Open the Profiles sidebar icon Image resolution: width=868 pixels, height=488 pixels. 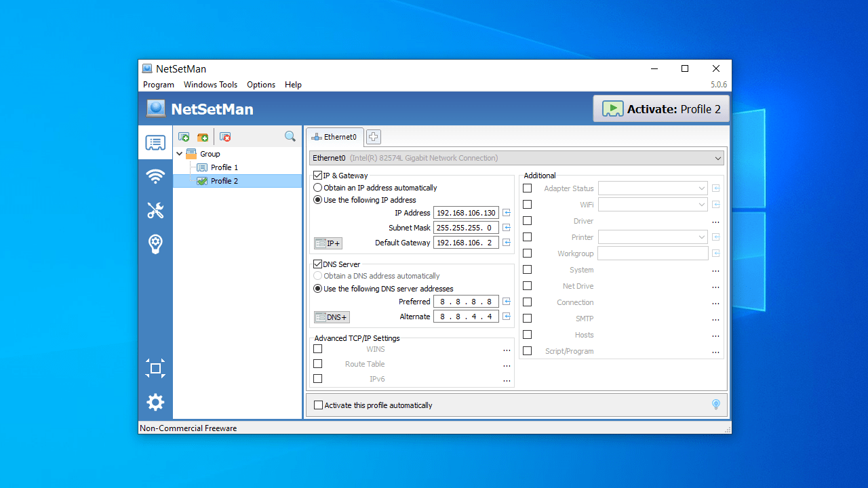[155, 143]
